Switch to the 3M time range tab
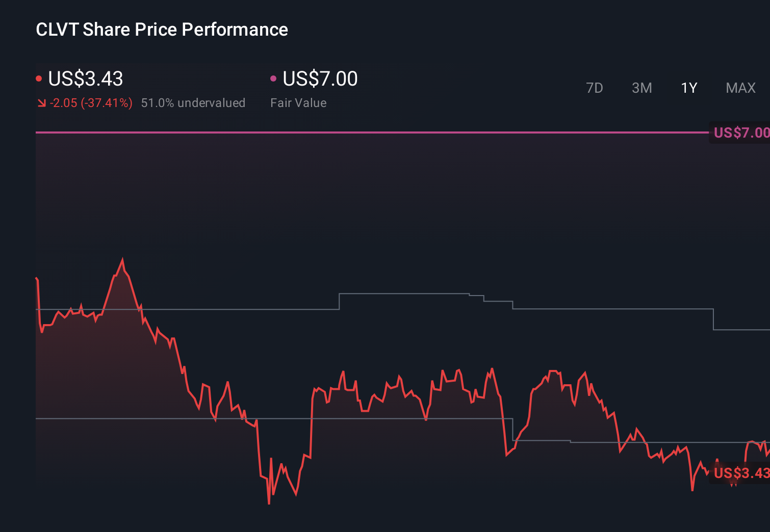Viewport: 770px width, 532px height. point(641,88)
